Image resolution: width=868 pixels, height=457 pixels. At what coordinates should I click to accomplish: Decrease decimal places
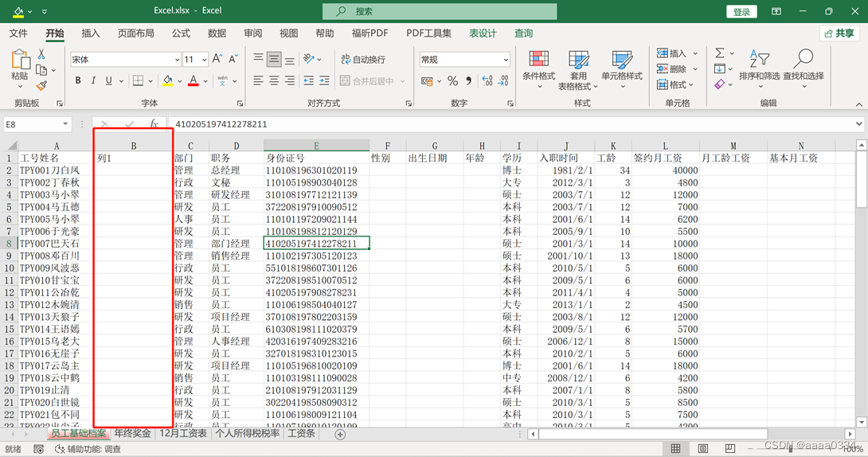click(503, 80)
